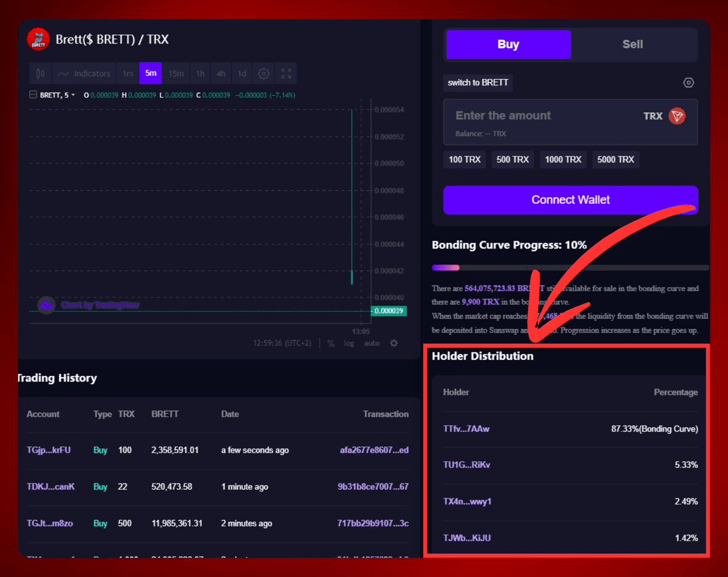
Task: Open the candlestick chart type selector
Action: [x=41, y=73]
